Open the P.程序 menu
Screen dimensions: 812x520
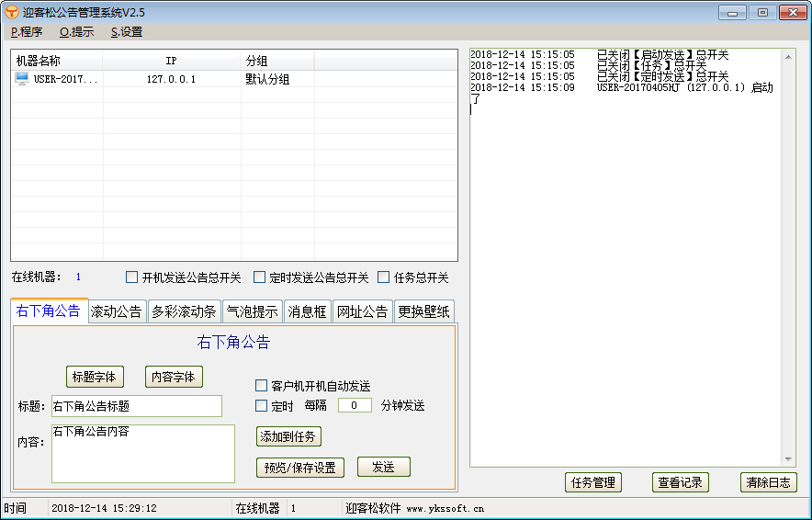pyautogui.click(x=27, y=32)
